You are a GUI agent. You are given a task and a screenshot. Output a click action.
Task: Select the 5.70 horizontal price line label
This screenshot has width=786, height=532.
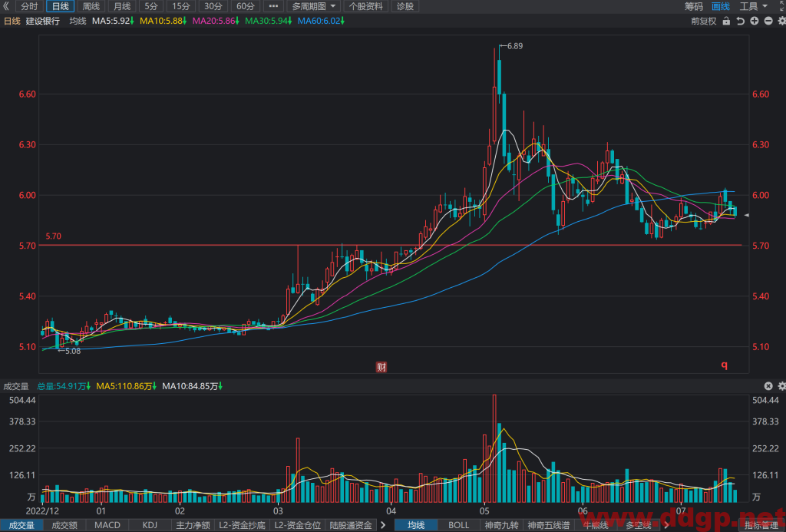tap(53, 236)
